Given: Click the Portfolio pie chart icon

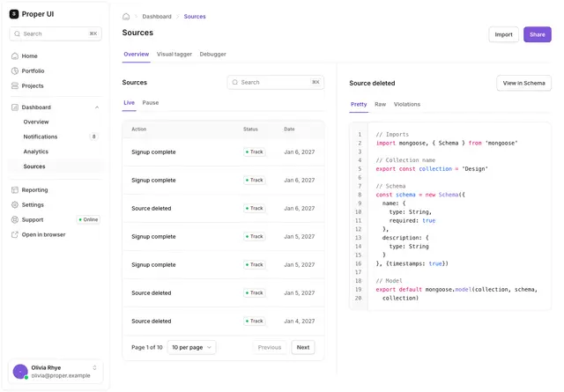Looking at the screenshot, I should pyautogui.click(x=15, y=70).
